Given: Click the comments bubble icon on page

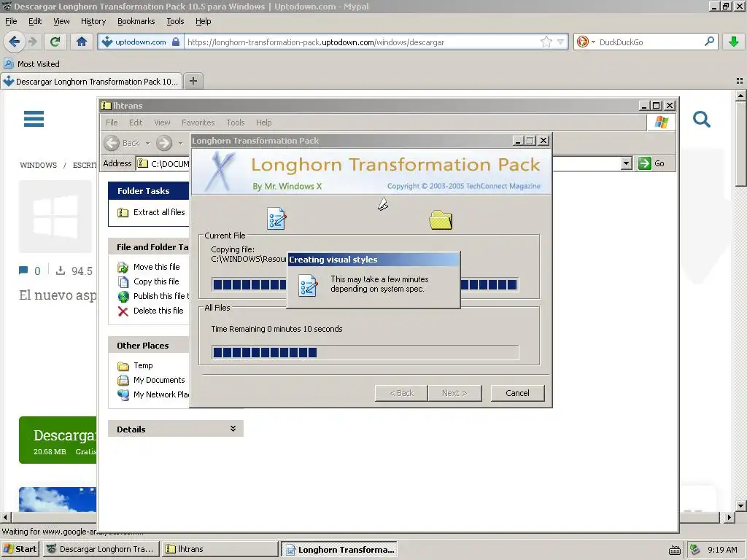Looking at the screenshot, I should (23, 271).
